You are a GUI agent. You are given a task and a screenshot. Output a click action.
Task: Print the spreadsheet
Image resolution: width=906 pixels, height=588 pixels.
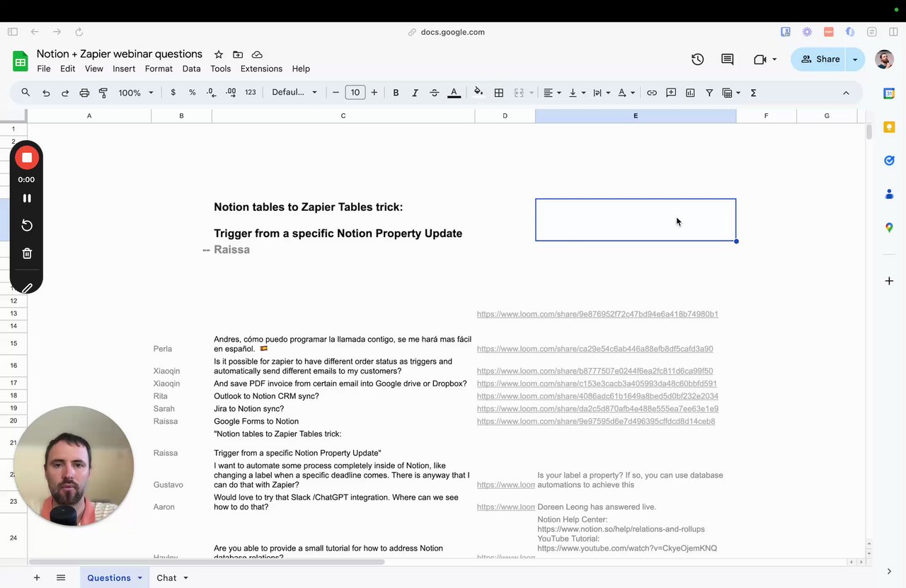click(x=84, y=93)
